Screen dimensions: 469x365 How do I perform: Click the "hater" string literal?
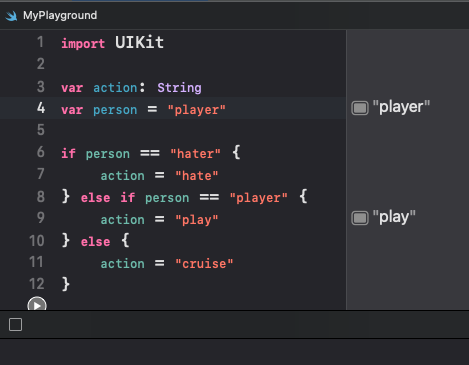click(195, 154)
